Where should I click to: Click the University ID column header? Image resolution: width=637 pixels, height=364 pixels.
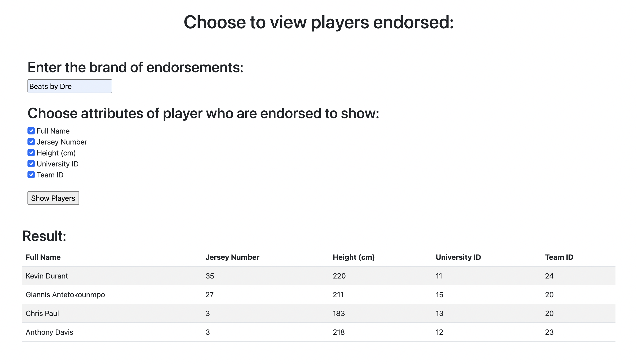click(458, 257)
